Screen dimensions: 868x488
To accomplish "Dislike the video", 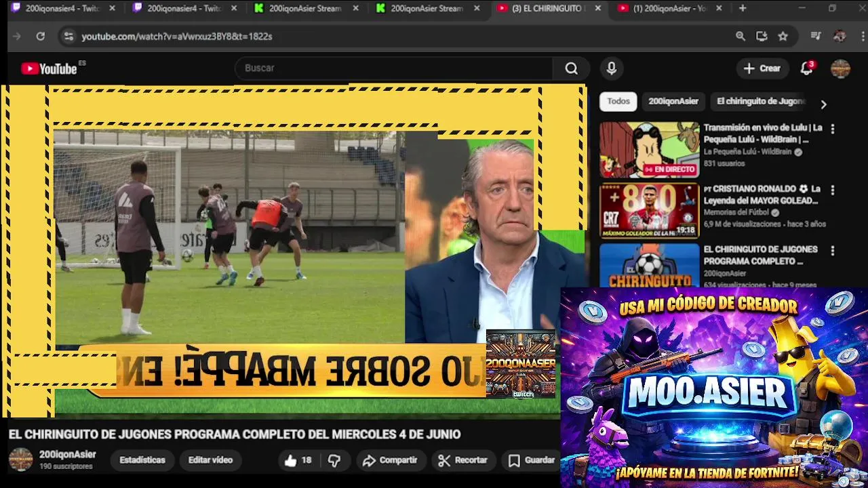I will [x=334, y=460].
